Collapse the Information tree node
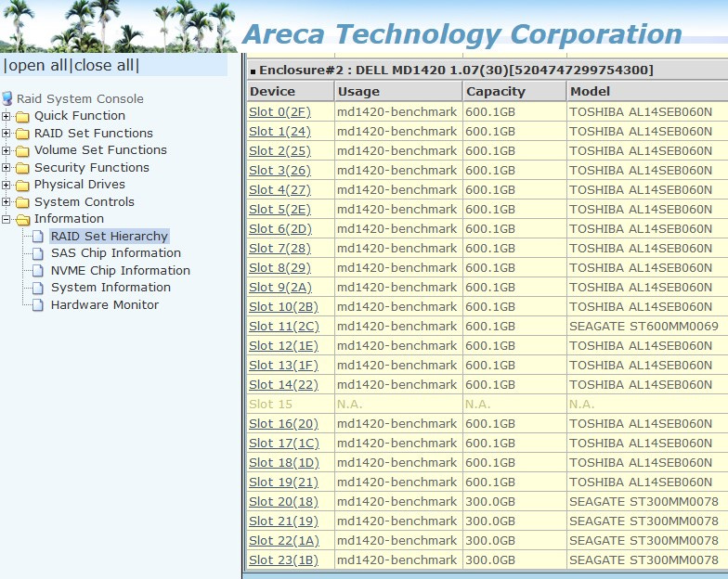 pos(6,219)
